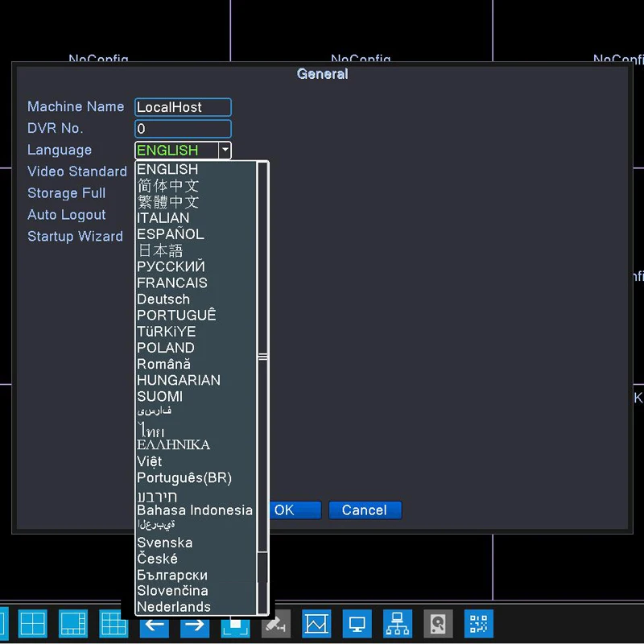Switch to the nine-channel grid view
The height and width of the screenshot is (644, 644).
(x=114, y=623)
